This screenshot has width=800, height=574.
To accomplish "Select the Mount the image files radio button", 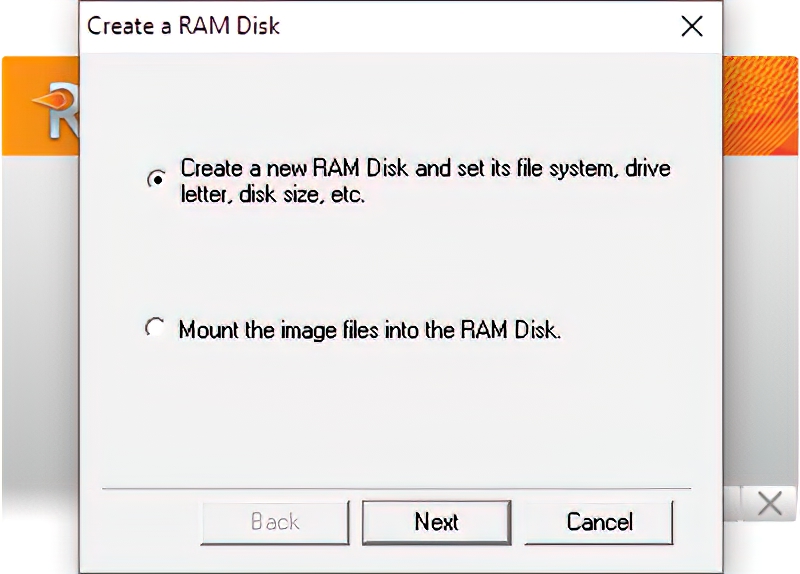I will point(155,328).
